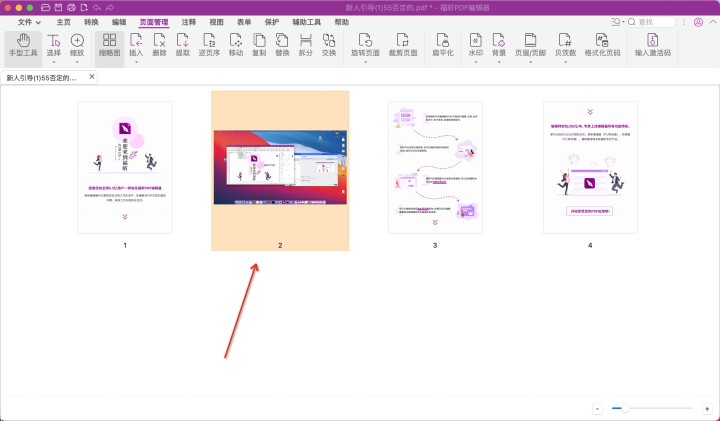This screenshot has width=720, height=421.
Task: Click the 删除 delete pages icon
Action: point(158,45)
